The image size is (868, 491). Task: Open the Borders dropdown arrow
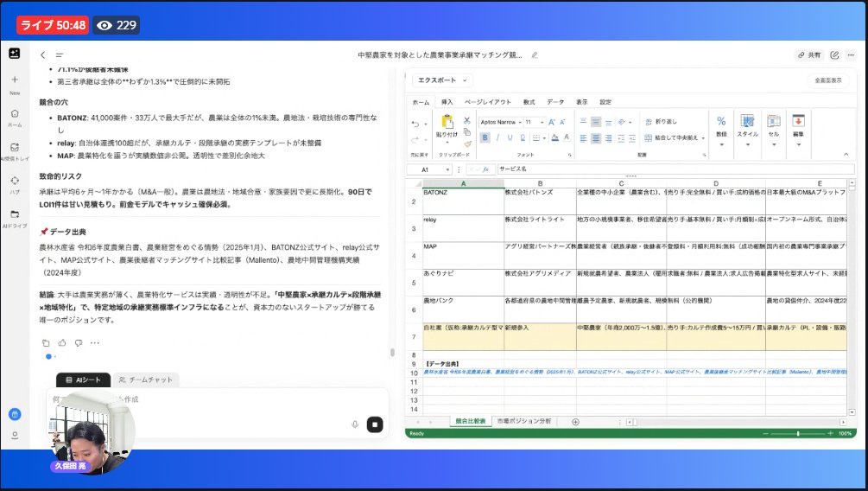click(544, 138)
